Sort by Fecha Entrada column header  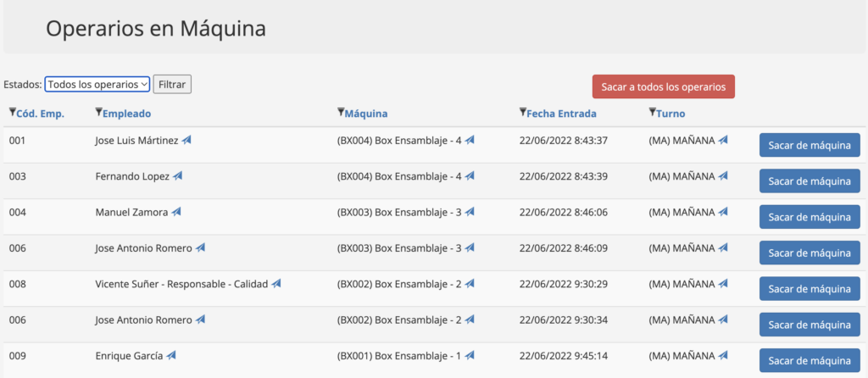click(x=561, y=114)
